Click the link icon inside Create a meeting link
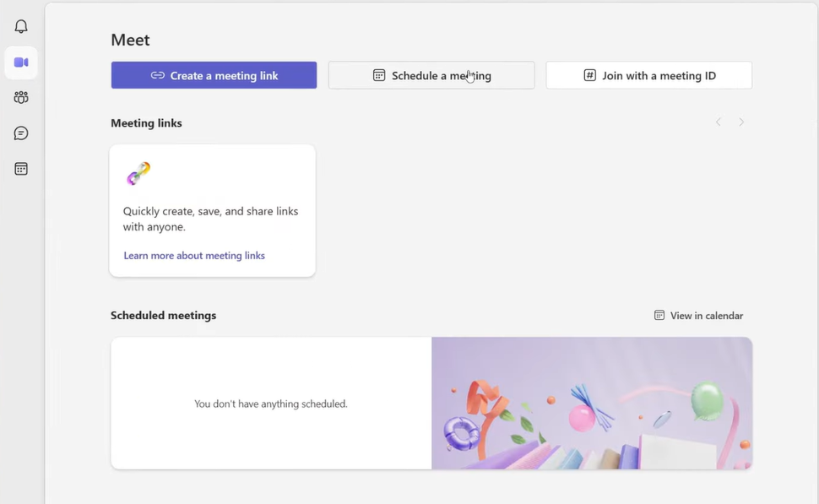 [x=157, y=75]
